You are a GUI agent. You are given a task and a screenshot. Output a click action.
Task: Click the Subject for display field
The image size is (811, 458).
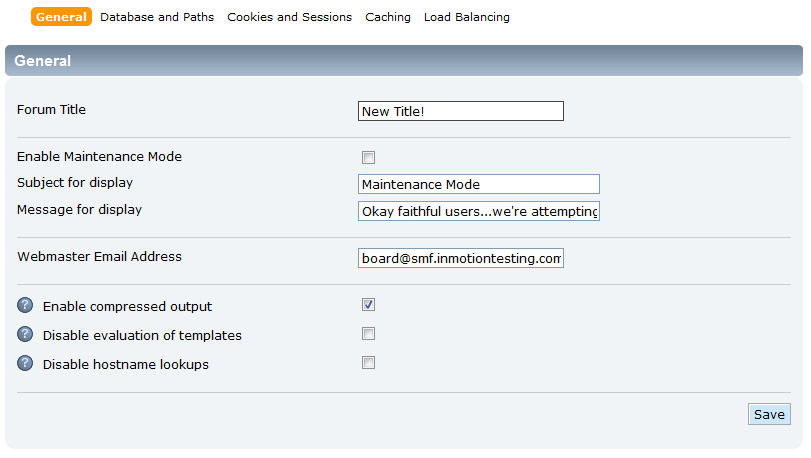(478, 184)
